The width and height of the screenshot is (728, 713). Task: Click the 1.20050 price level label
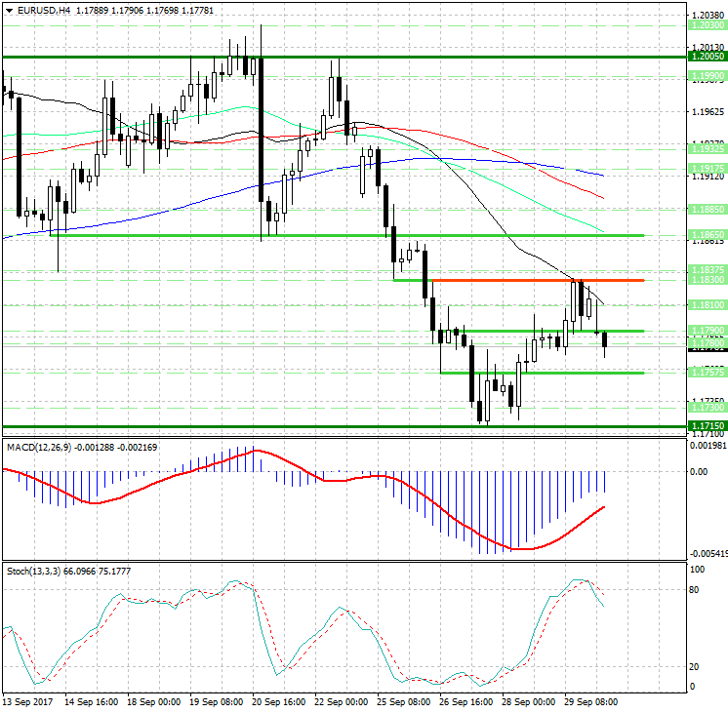click(708, 57)
